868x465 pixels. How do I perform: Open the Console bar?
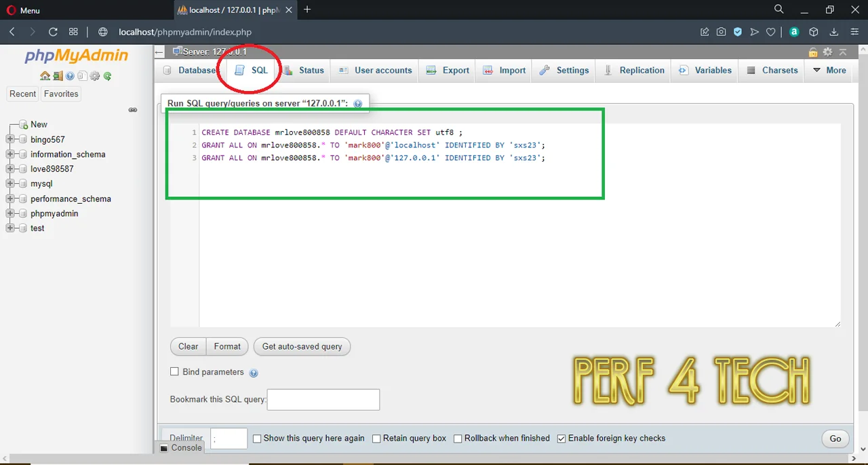tap(181, 448)
